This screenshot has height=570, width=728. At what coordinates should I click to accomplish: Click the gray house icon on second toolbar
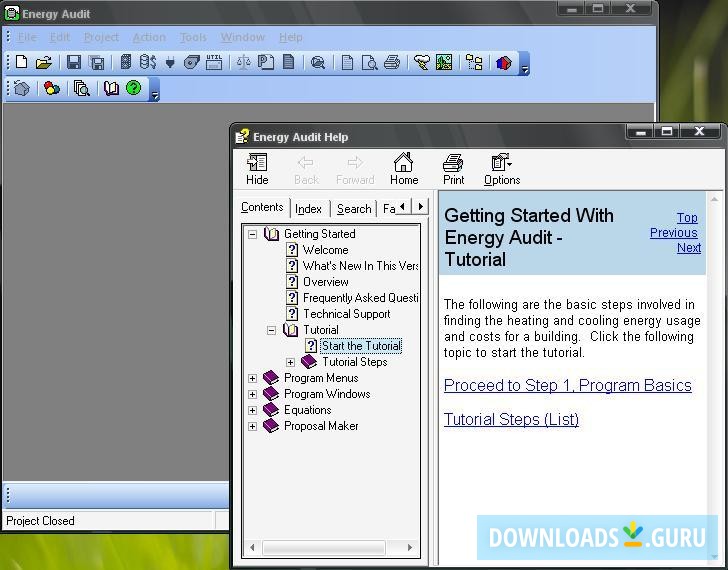coord(21,88)
